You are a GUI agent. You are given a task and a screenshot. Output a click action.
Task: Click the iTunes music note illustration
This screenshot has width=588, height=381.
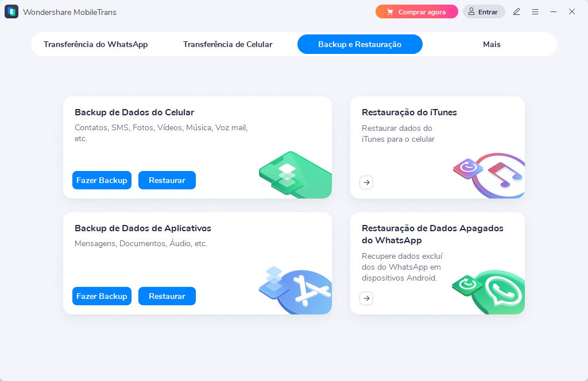[x=489, y=175]
